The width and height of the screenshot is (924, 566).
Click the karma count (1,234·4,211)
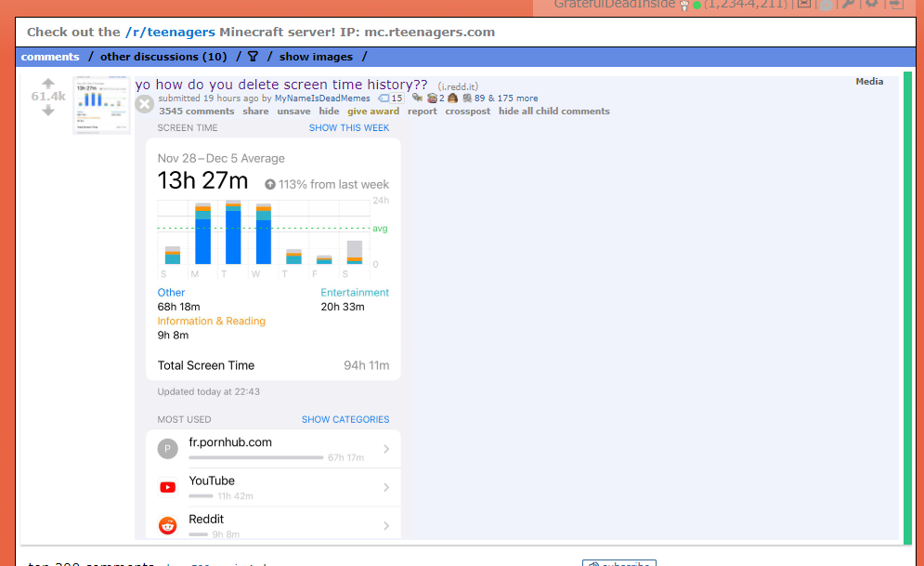click(x=746, y=4)
